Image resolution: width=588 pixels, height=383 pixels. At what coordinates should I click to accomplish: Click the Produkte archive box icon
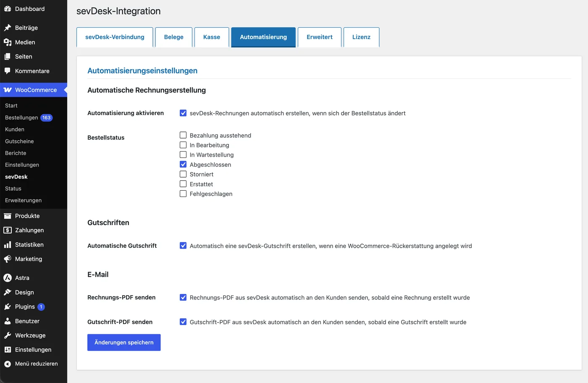(8, 216)
